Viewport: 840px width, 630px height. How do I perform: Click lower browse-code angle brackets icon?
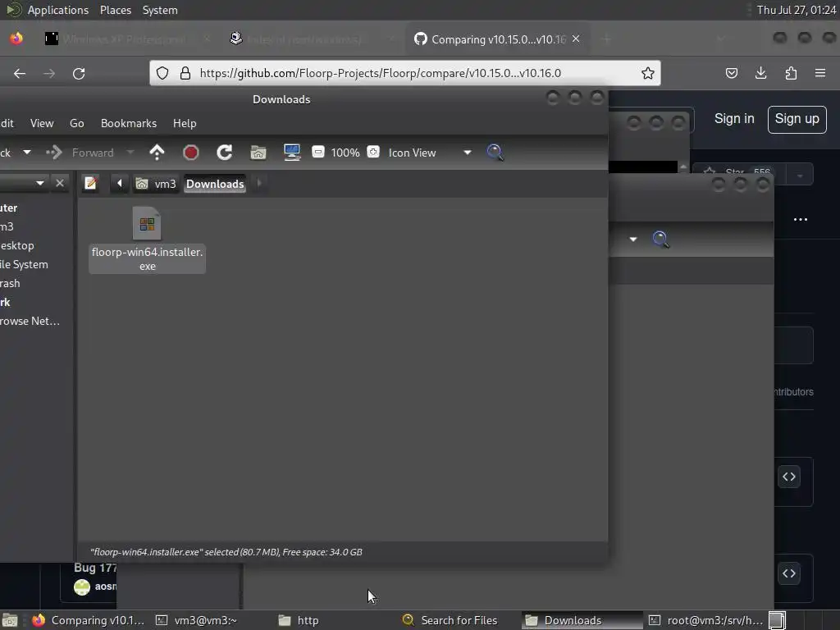click(x=789, y=573)
